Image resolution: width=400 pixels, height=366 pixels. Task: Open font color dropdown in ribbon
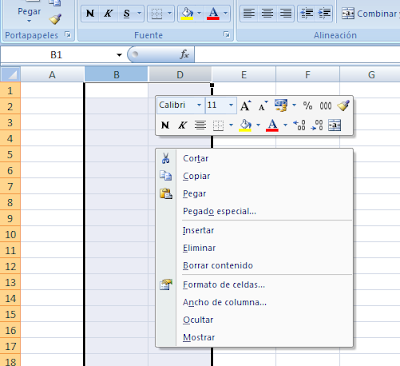point(226,14)
